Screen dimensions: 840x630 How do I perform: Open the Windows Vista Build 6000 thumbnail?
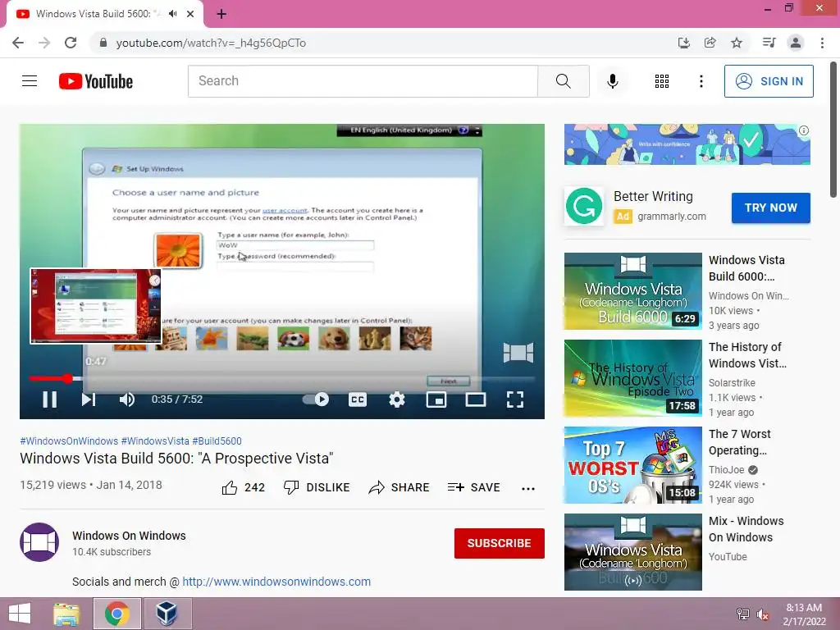(x=632, y=291)
